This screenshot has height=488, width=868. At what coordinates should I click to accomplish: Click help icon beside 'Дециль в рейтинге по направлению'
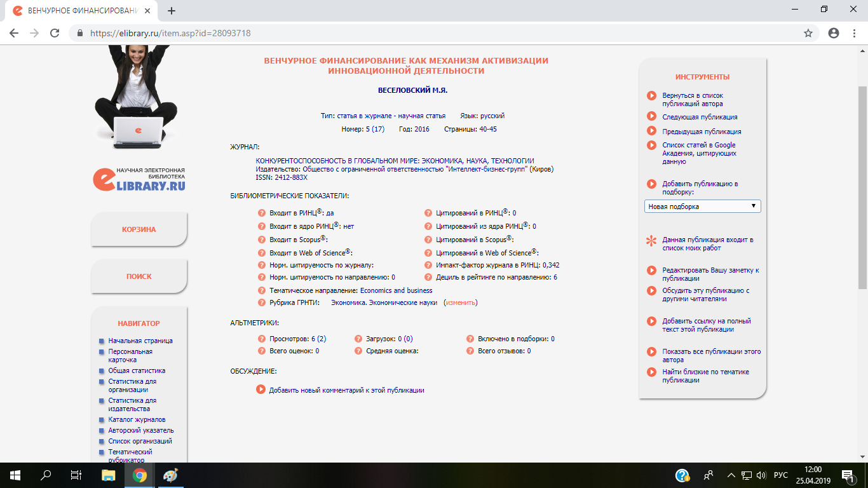pos(428,278)
